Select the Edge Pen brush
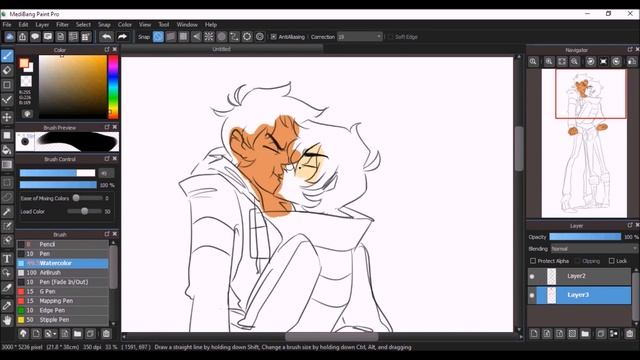The width and height of the screenshot is (640, 360). (x=62, y=310)
